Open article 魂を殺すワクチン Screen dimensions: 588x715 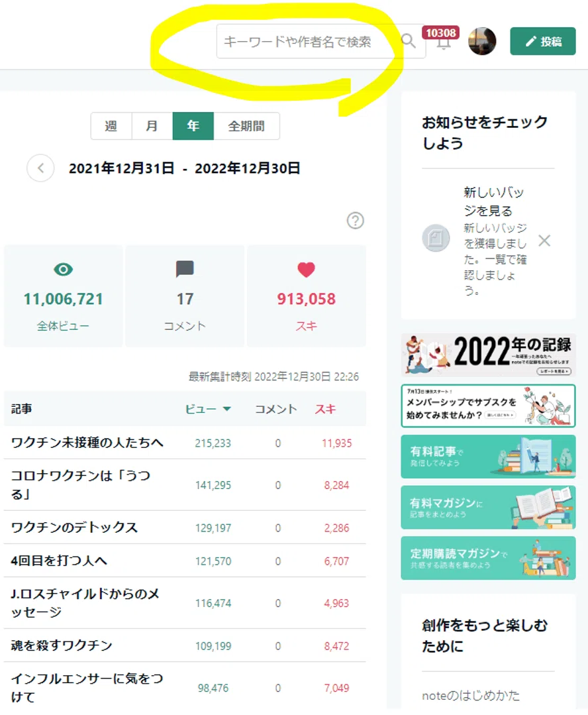pos(62,645)
